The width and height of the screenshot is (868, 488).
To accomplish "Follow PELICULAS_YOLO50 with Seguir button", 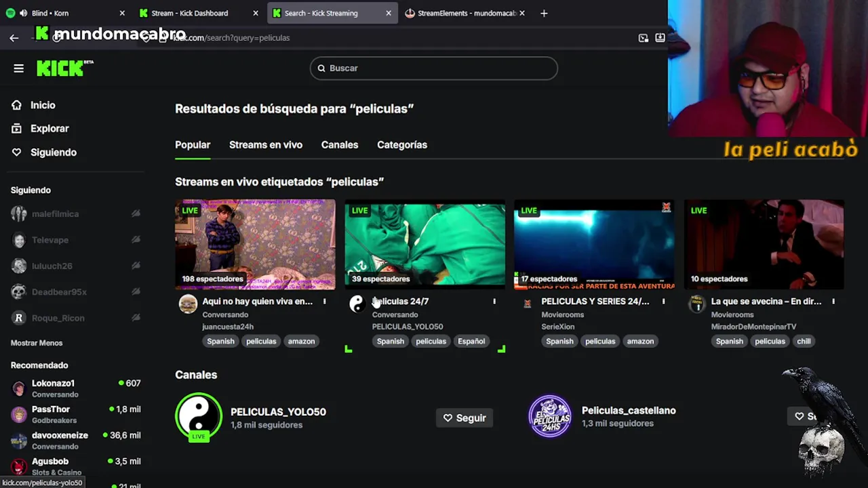I will pos(465,418).
